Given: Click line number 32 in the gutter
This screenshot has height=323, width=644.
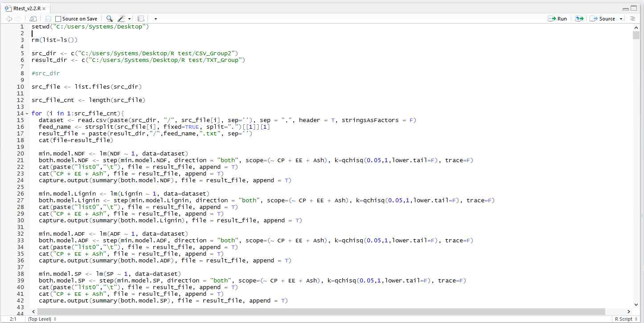Looking at the screenshot, I should [20, 234].
